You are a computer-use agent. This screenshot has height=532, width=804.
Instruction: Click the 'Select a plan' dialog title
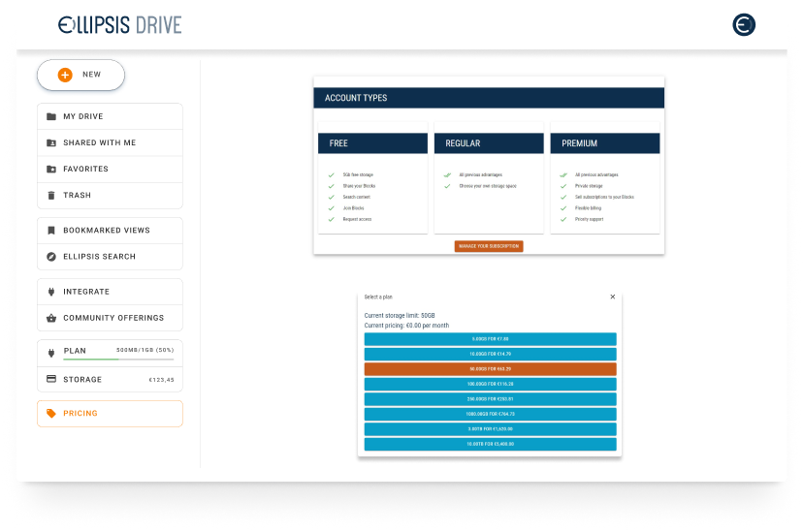click(378, 297)
